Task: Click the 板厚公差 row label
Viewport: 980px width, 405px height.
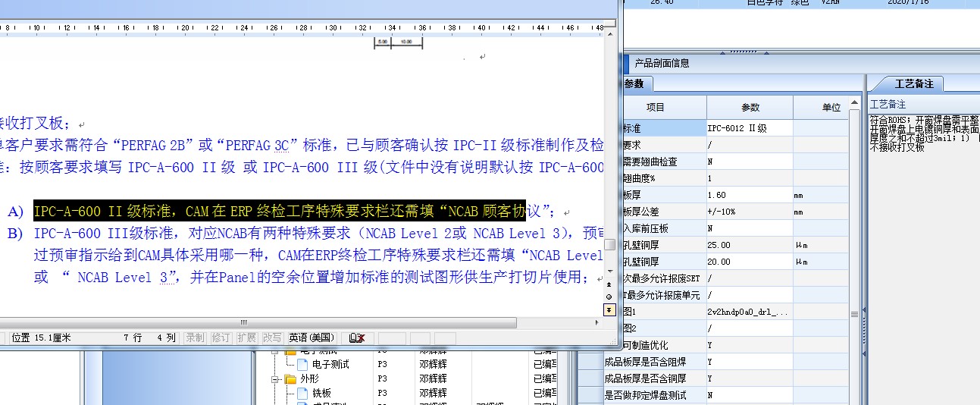Action: coord(641,212)
